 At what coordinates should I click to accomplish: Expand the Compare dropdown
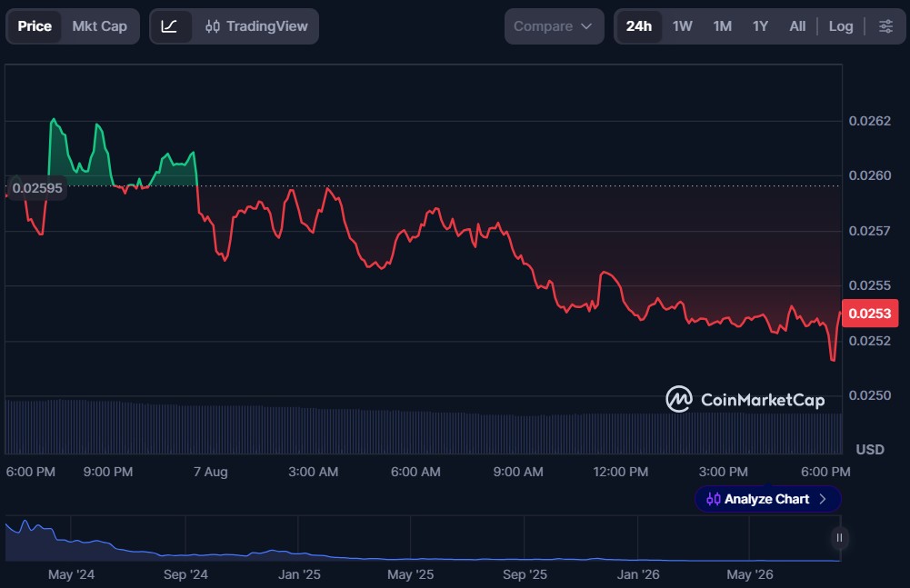click(554, 26)
